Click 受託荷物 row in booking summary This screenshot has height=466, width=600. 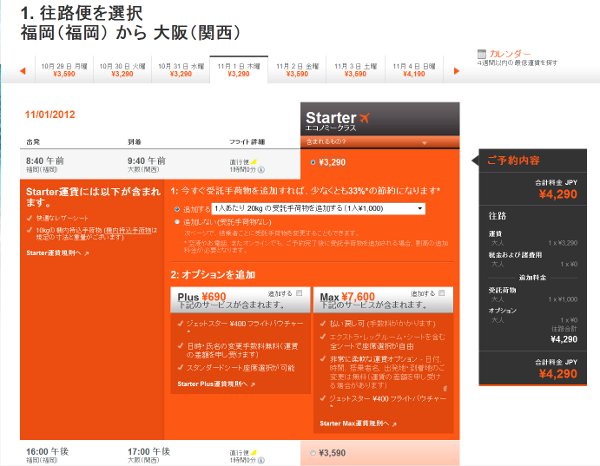tap(533, 295)
